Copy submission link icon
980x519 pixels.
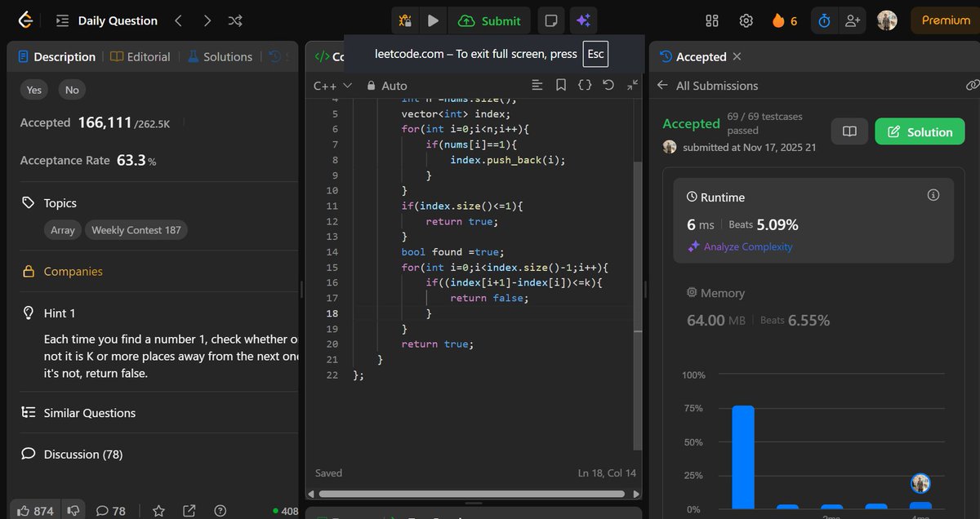pyautogui.click(x=971, y=85)
